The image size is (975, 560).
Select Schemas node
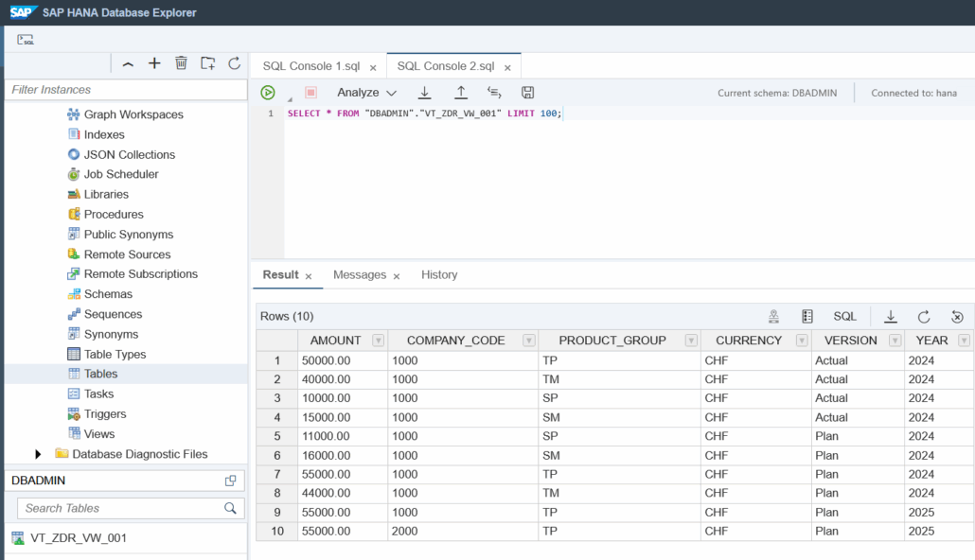(x=108, y=294)
